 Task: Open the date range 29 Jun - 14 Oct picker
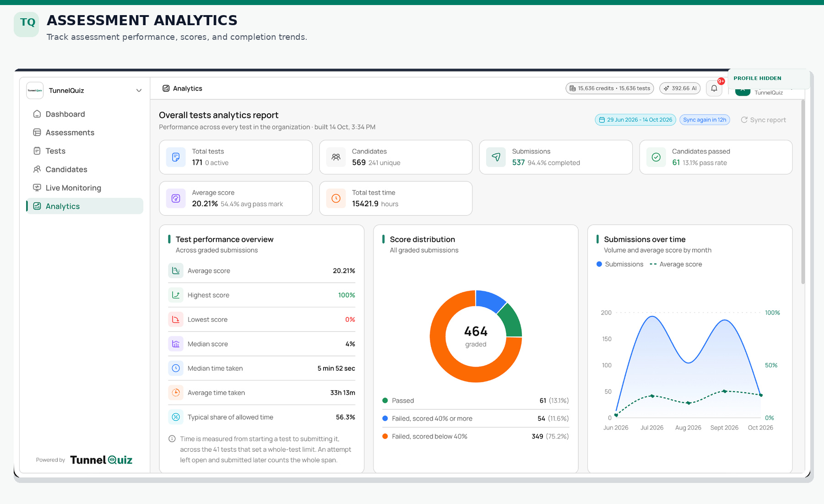pyautogui.click(x=636, y=119)
